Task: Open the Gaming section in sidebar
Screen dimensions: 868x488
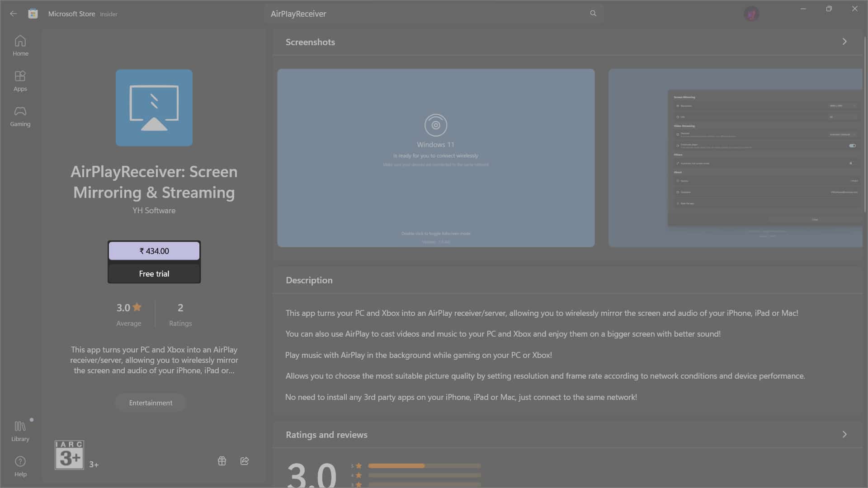Action: point(20,116)
